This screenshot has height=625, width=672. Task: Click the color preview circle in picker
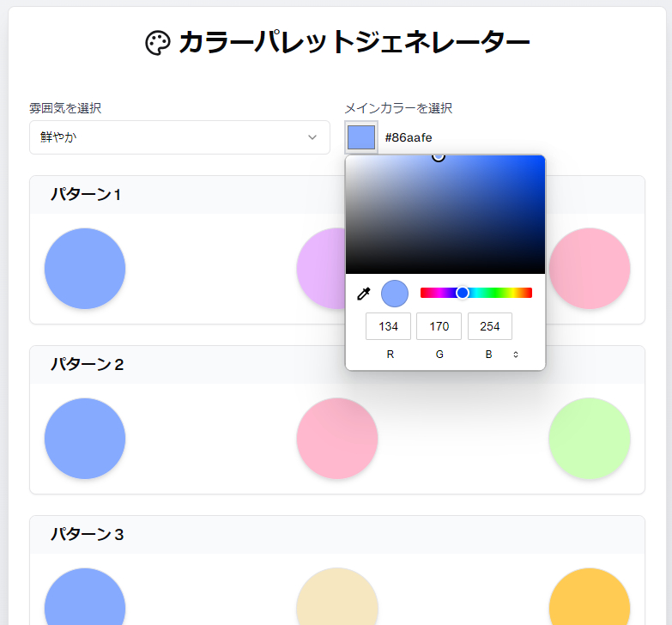395,294
